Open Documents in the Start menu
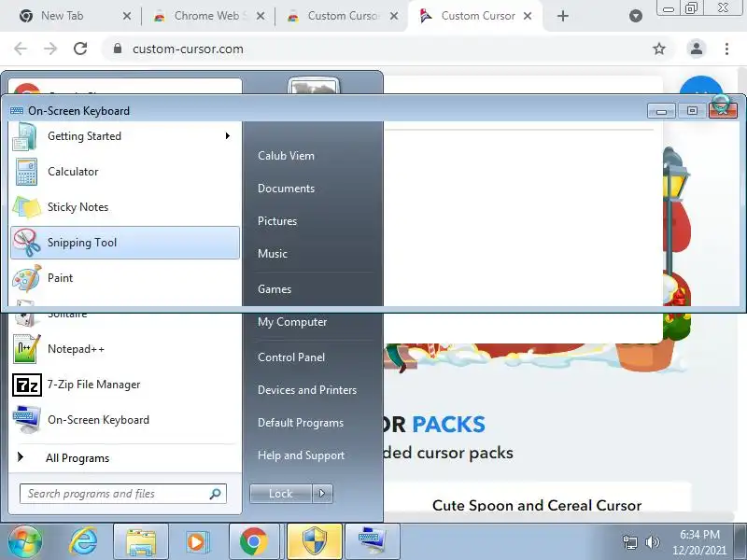This screenshot has width=747, height=560. pyautogui.click(x=286, y=189)
